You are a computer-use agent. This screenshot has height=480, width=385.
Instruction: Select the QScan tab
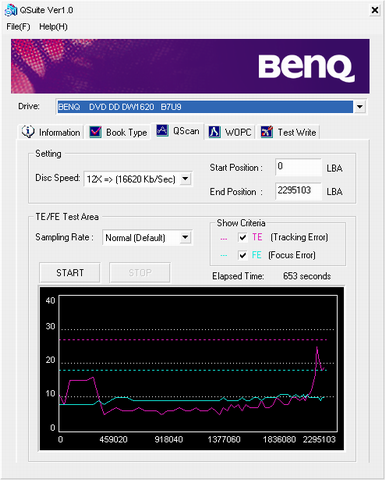tap(178, 131)
